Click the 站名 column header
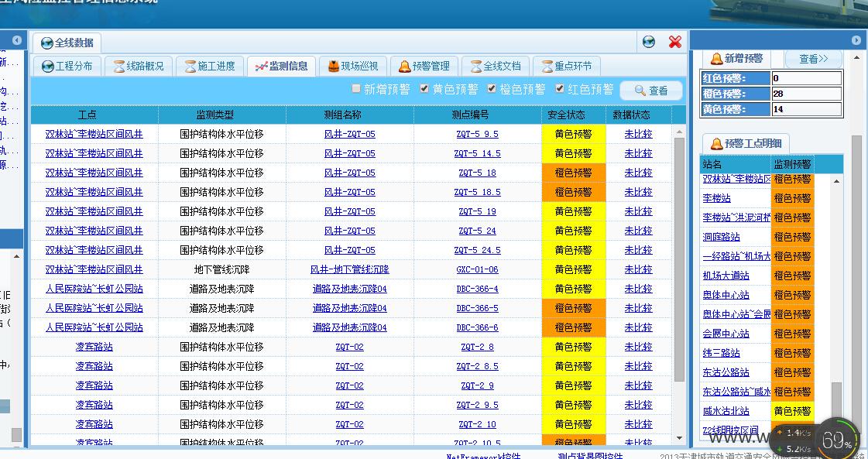This screenshot has height=459, width=868. point(736,164)
